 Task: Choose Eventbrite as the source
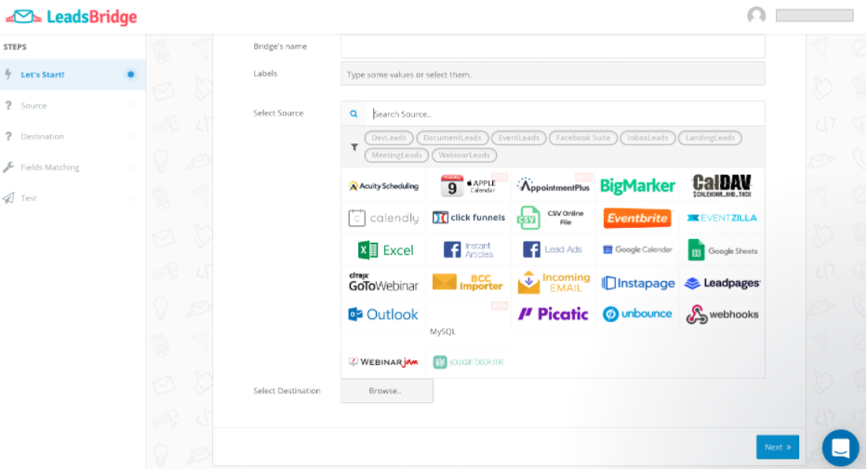[637, 219]
